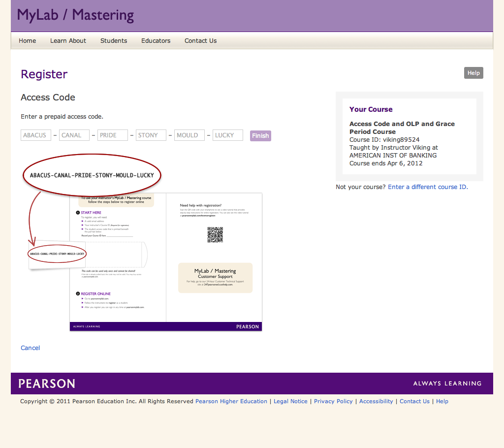Viewport: 504px width, 448px height.
Task: Click the Register page heading
Action: click(44, 74)
